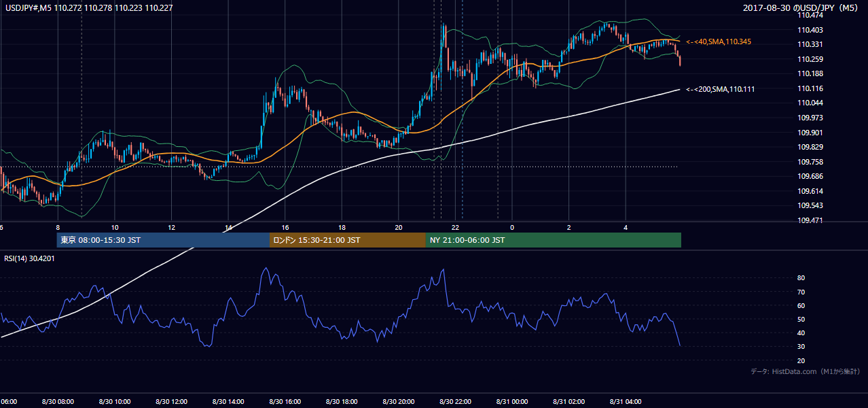
Task: Click the 8/30 10:00 time label
Action: click(x=114, y=402)
